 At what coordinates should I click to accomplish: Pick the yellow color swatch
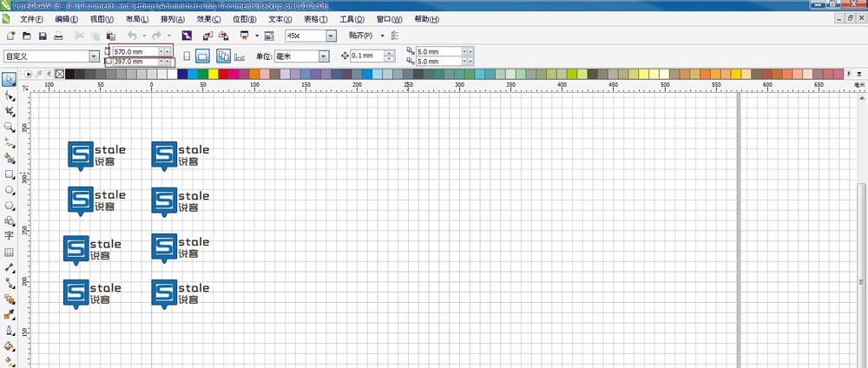click(214, 74)
